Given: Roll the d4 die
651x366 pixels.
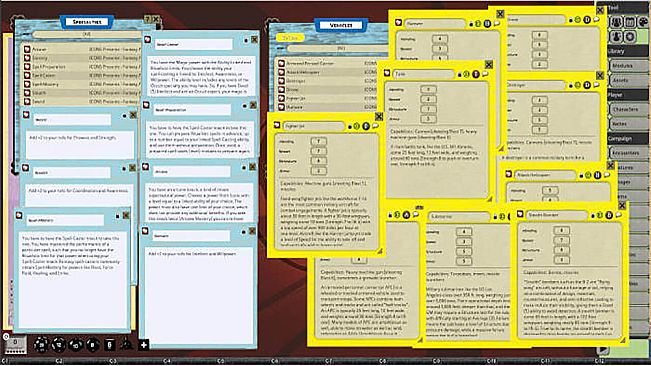Looking at the screenshot, I should [x=127, y=344].
